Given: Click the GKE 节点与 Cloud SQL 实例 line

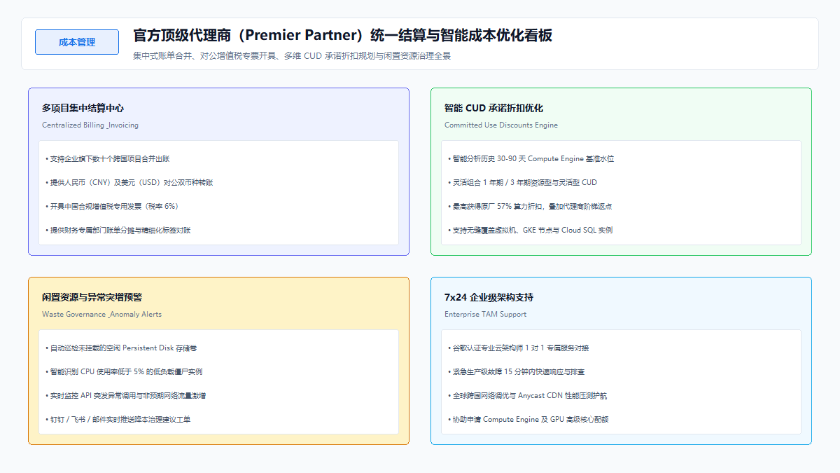Looking at the screenshot, I should [x=530, y=230].
